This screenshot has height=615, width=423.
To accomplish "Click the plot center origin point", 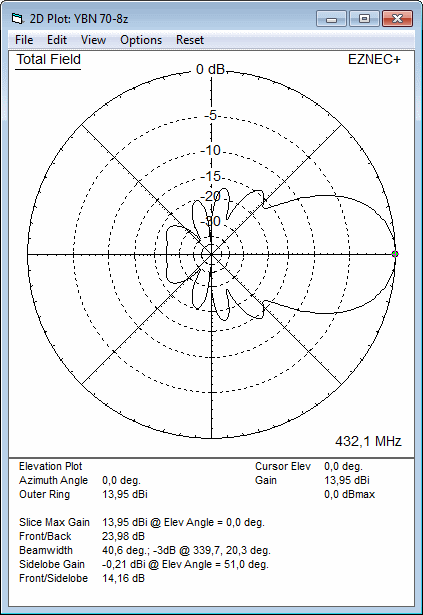I will pos(212,255).
